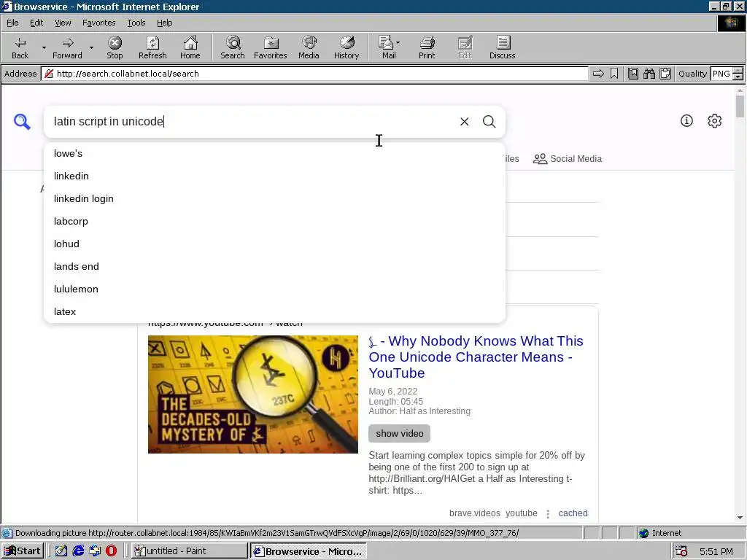This screenshot has height=560, width=747.
Task: Submit search with magnifier button
Action: [x=489, y=122]
